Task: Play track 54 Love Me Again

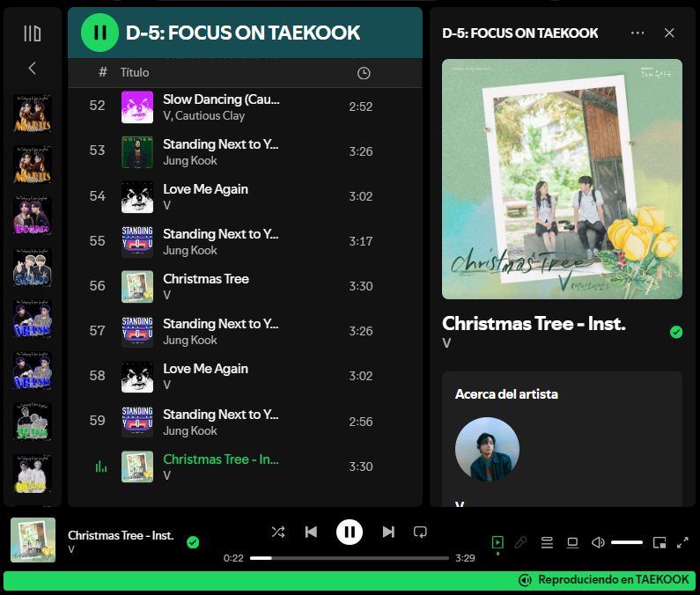Action: [245, 197]
